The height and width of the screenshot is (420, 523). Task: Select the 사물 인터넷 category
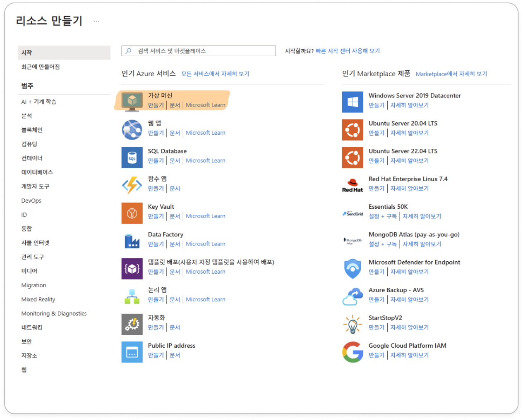pyautogui.click(x=36, y=243)
